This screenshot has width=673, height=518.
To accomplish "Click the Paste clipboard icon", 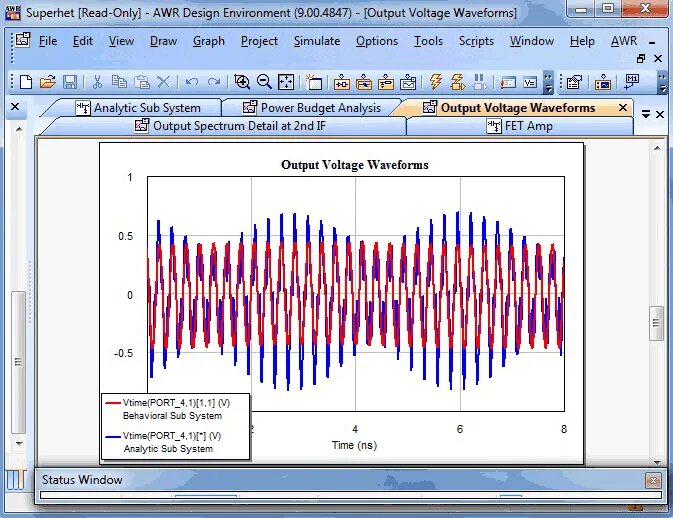I will coord(142,82).
